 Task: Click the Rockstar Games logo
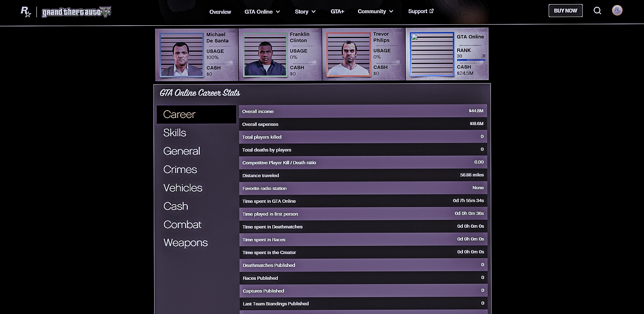[26, 12]
